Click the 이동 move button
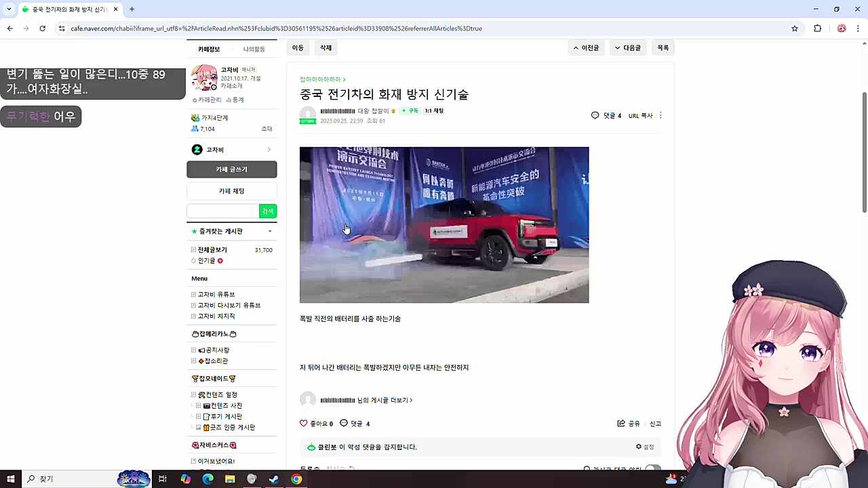This screenshot has height=488, width=868. click(x=298, y=48)
